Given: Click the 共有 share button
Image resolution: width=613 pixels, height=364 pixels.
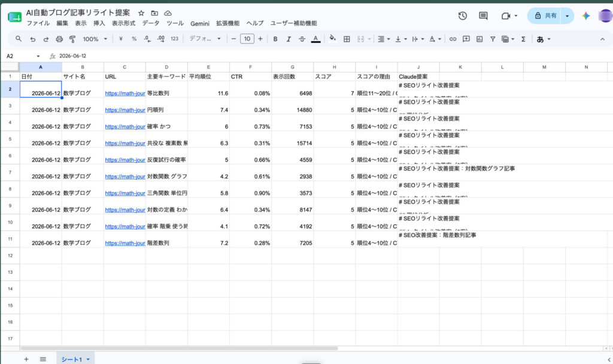Looking at the screenshot, I should tap(545, 16).
